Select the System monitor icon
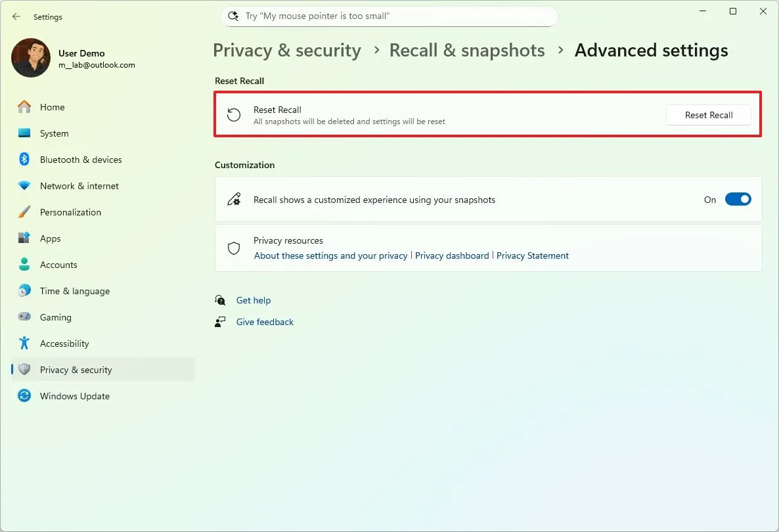This screenshot has height=532, width=779. (x=24, y=133)
